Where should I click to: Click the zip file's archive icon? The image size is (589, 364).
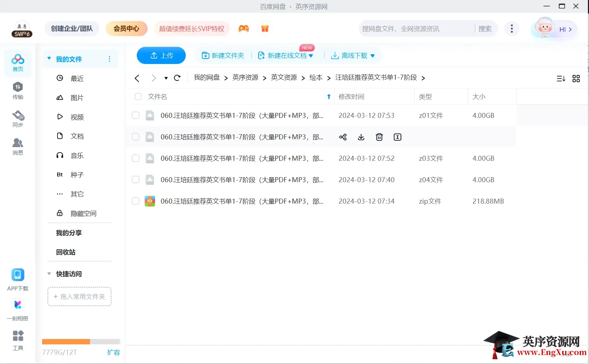point(150,201)
